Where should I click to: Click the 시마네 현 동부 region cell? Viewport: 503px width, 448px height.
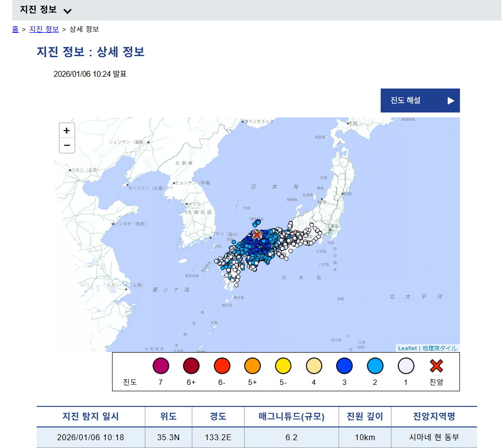pyautogui.click(x=434, y=437)
